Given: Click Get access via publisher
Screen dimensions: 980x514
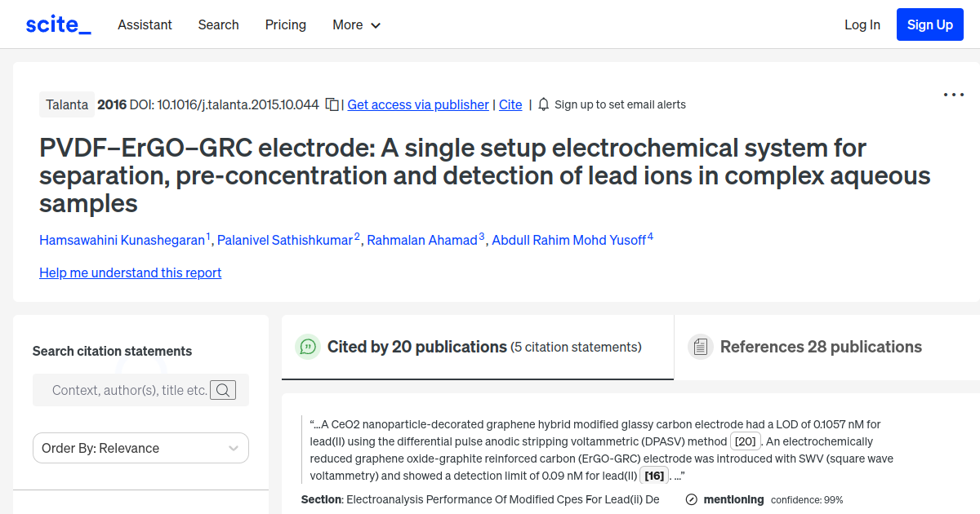Looking at the screenshot, I should [417, 104].
